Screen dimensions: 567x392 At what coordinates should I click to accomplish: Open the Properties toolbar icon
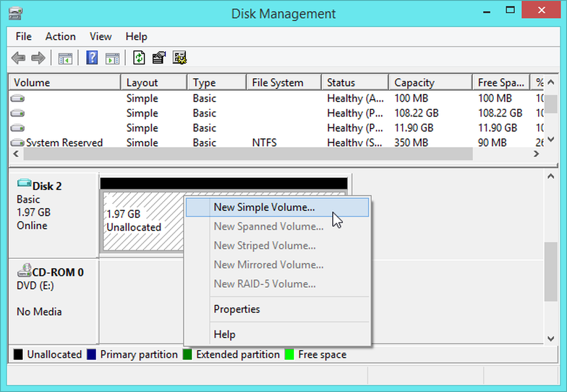pyautogui.click(x=159, y=58)
